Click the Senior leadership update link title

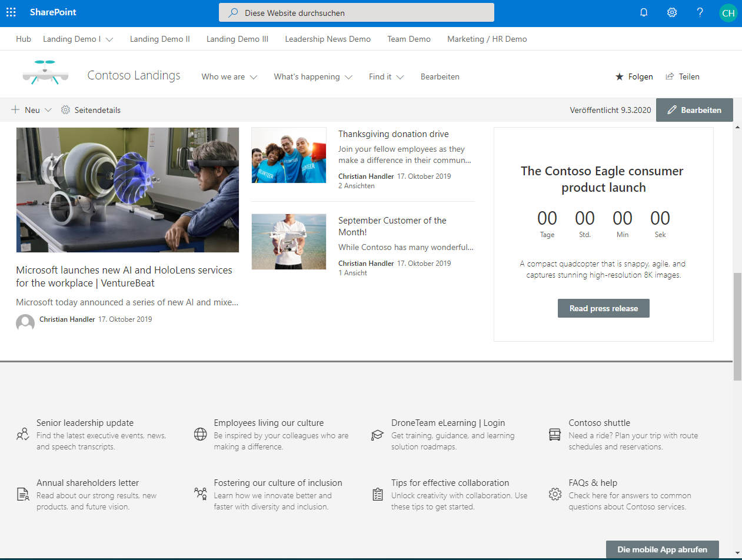click(x=85, y=423)
